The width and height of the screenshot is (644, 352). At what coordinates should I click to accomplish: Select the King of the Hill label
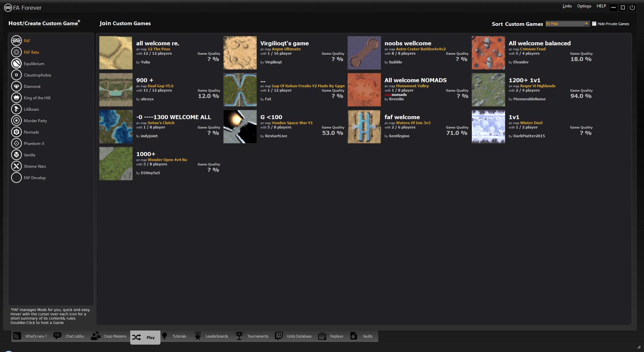click(37, 98)
